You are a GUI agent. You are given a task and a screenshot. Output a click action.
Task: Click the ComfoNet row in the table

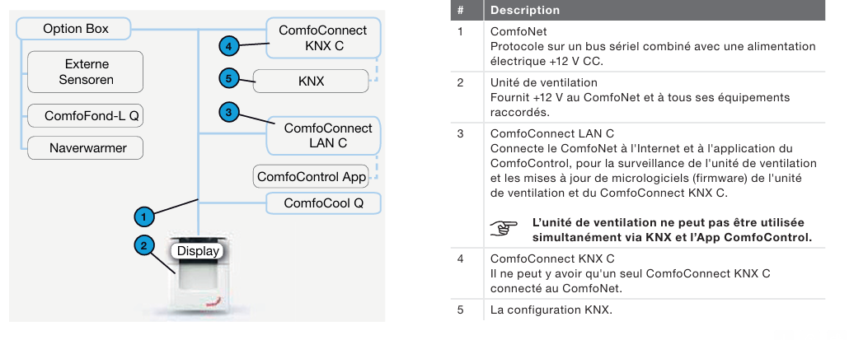(651, 46)
